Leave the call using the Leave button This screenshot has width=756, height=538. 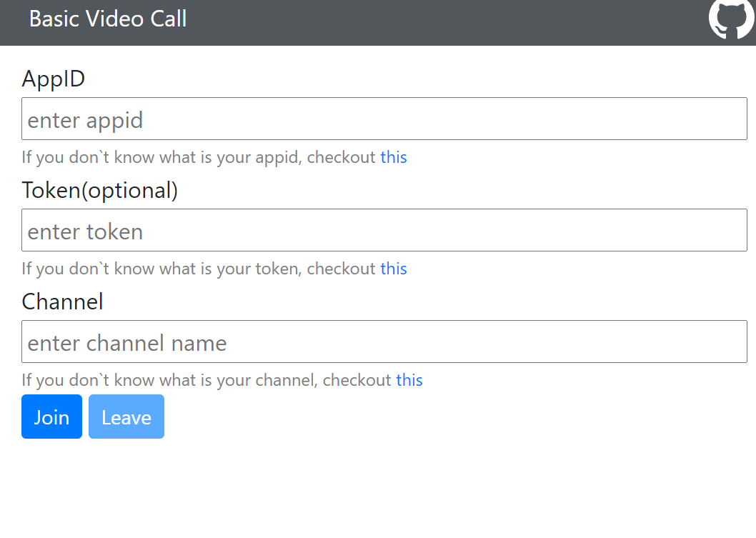(126, 417)
